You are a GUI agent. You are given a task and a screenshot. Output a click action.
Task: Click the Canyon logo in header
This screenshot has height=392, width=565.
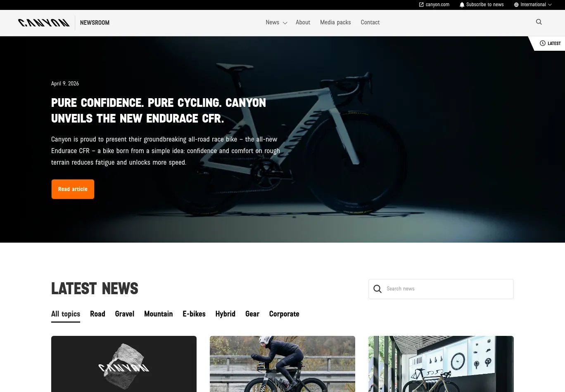click(44, 23)
